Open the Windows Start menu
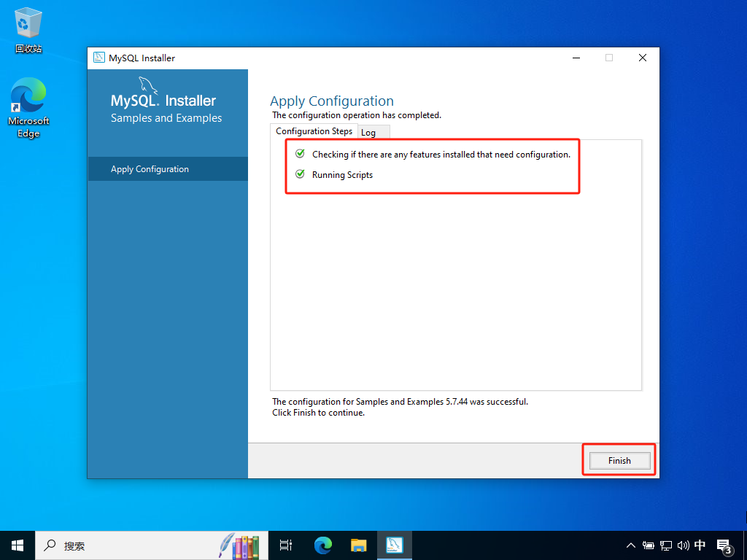This screenshot has width=747, height=560. 18,545
